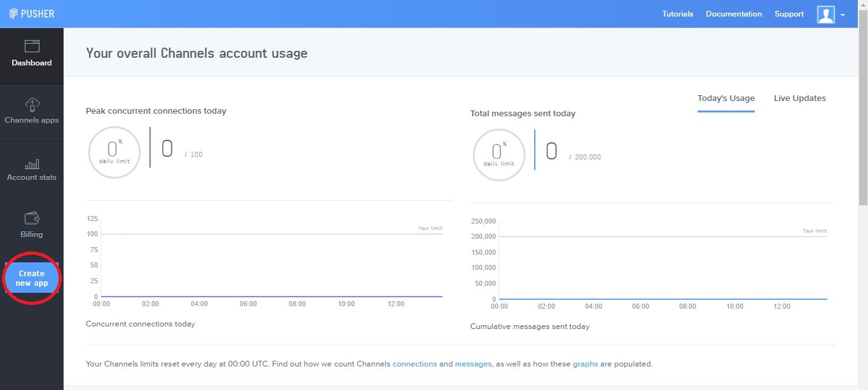Follow the graphs link
The height and width of the screenshot is (390, 868).
coord(585,364)
